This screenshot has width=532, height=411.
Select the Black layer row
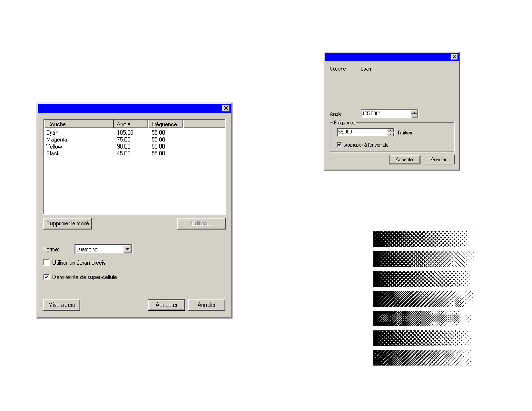[x=53, y=153]
